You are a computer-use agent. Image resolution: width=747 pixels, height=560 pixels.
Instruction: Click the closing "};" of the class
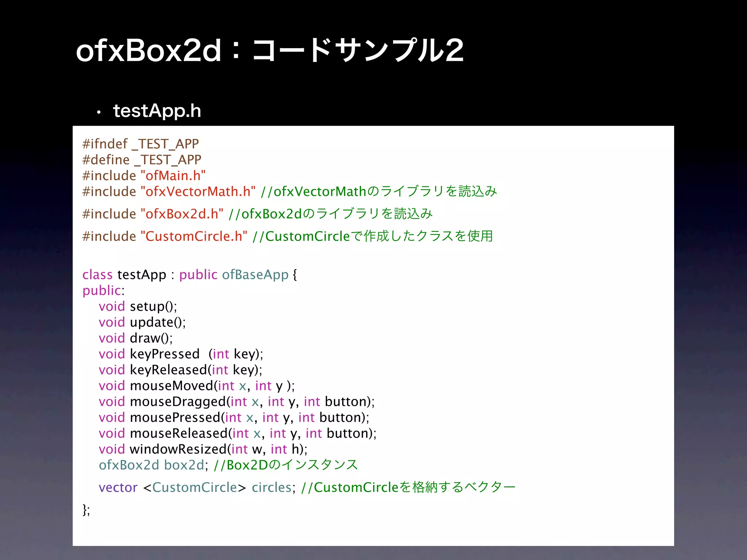tap(86, 510)
